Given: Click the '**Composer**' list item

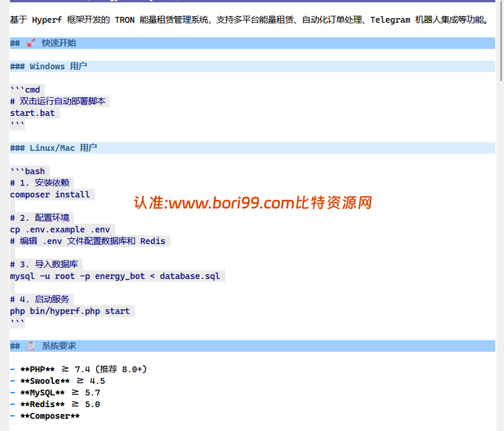Looking at the screenshot, I should click(45, 416).
